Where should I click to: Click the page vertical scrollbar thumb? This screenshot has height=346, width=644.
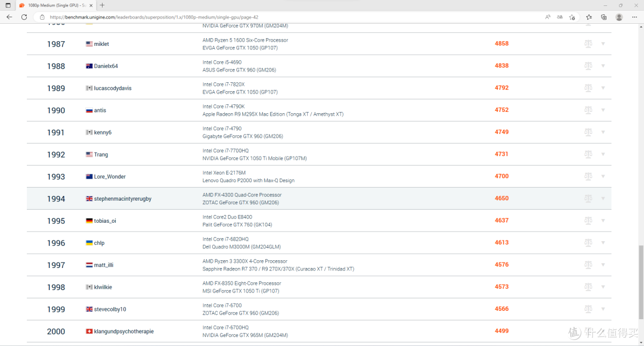click(x=641, y=282)
